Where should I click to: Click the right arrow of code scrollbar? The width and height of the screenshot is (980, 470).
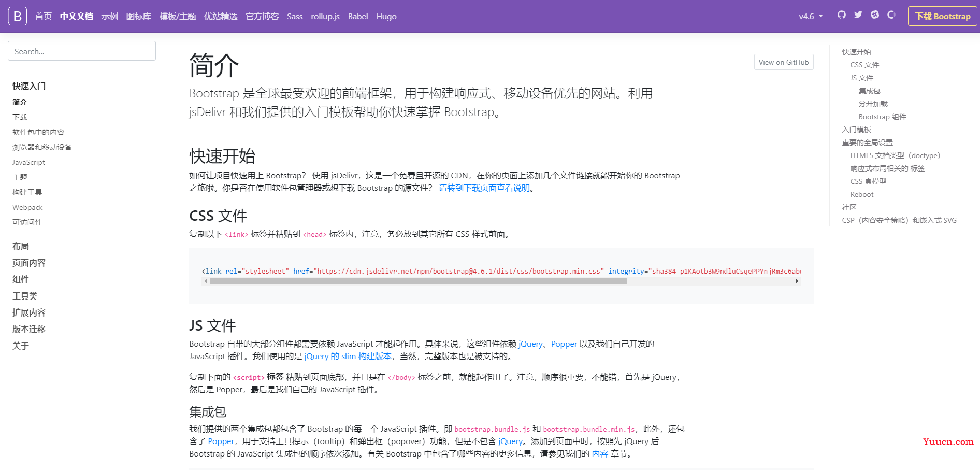click(x=797, y=281)
